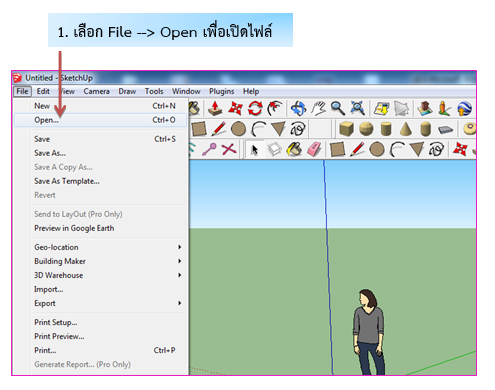The image size is (495, 390).
Task: Expand the 3D Warehouse submenu
Action: coord(109,275)
